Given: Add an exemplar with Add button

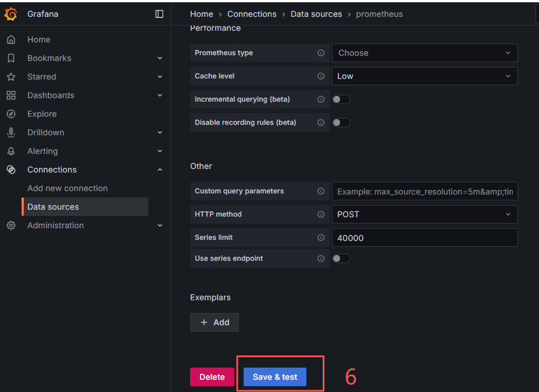Looking at the screenshot, I should pyautogui.click(x=215, y=322).
